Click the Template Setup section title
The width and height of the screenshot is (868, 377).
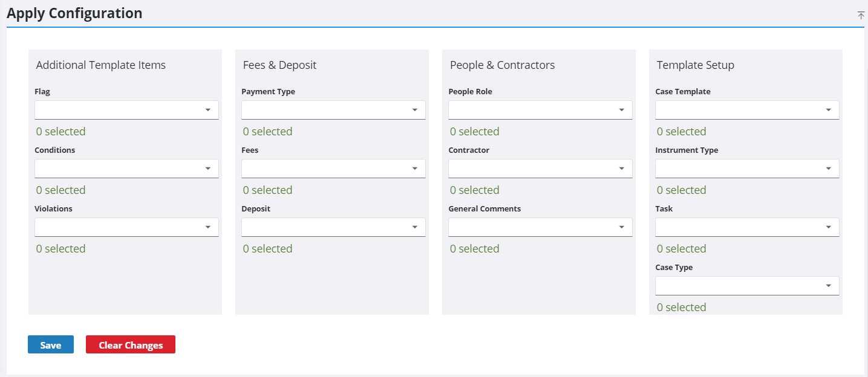click(695, 65)
